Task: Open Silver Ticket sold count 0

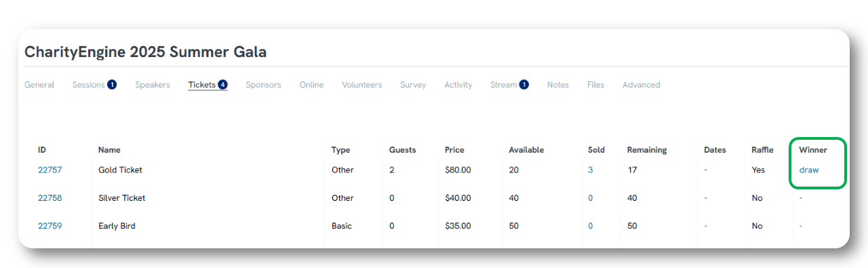Action: [x=591, y=198]
